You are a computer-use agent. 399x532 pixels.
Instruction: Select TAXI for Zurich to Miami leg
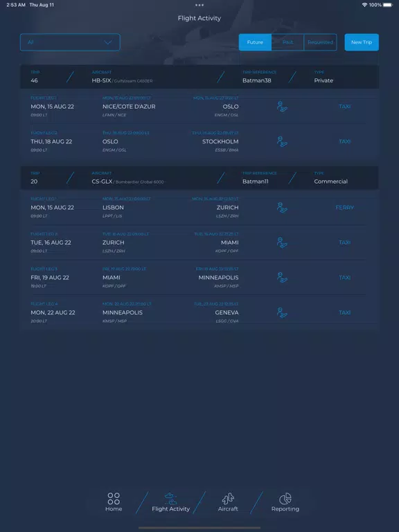345,242
